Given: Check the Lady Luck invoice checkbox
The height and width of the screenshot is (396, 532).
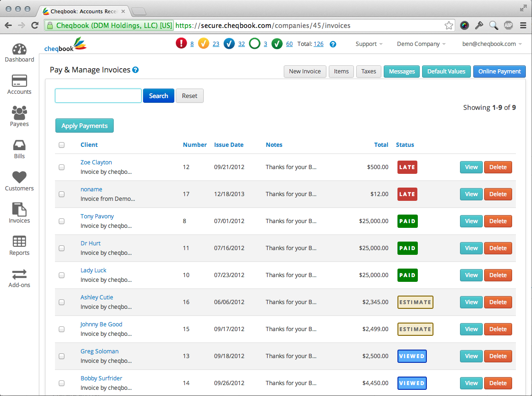Looking at the screenshot, I should pos(62,275).
